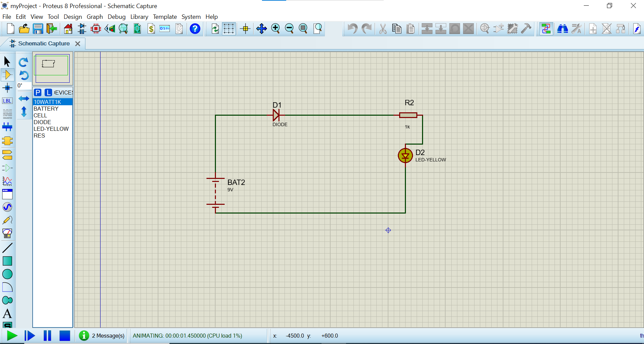Select the 2D graphics circle tool
The image size is (644, 344).
click(7, 274)
